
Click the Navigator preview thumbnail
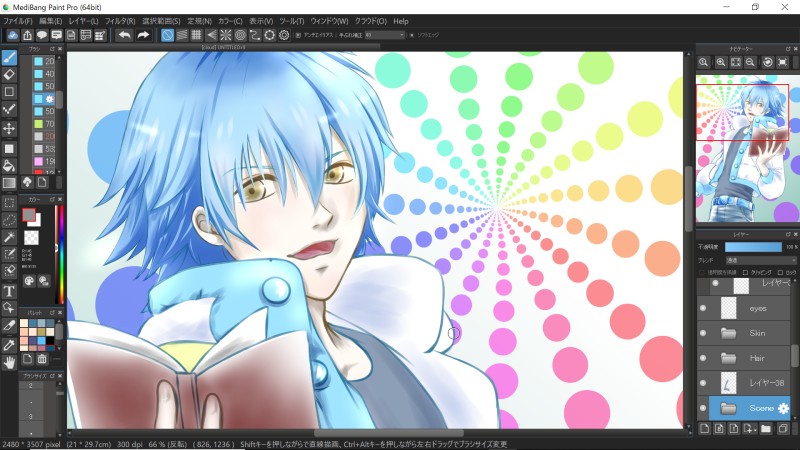[x=748, y=148]
